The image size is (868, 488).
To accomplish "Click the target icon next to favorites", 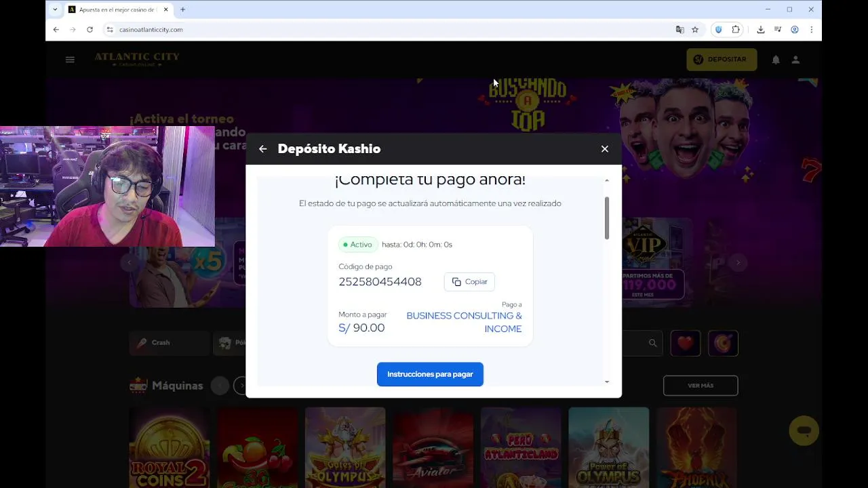I will point(723,343).
